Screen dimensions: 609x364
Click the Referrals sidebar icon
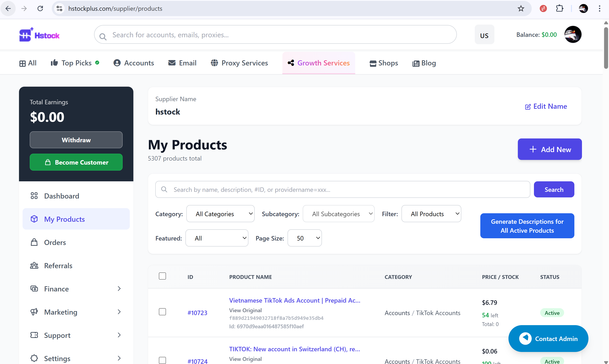click(x=34, y=265)
